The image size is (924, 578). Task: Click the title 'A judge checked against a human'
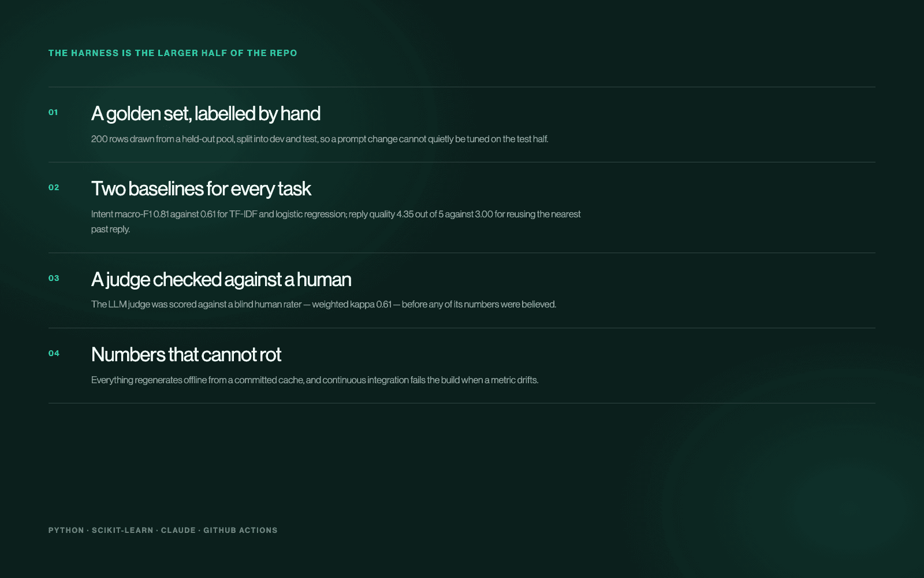[x=221, y=280]
